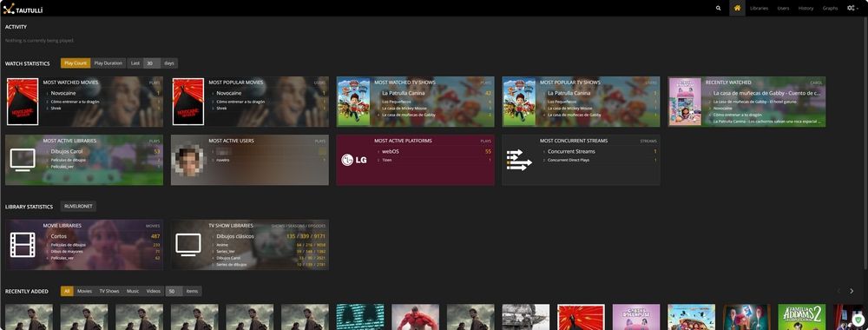Viewport: 868px width, 330px height.
Task: Click the Novocaine poster in Most Popular Movies
Action: point(187,102)
